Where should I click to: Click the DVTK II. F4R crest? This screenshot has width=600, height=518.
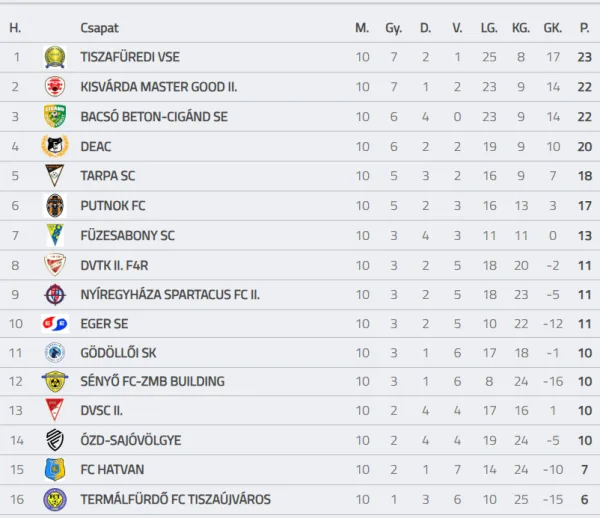pos(54,265)
